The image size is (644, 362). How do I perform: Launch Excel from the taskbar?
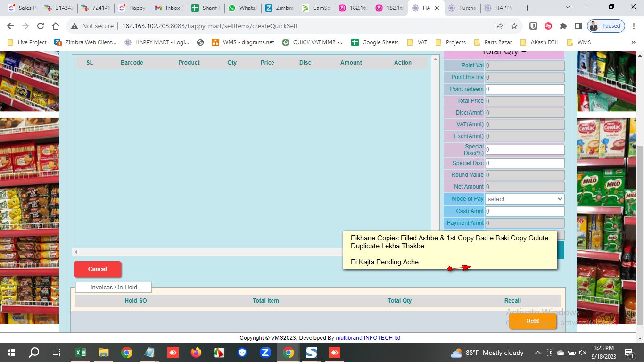81,353
